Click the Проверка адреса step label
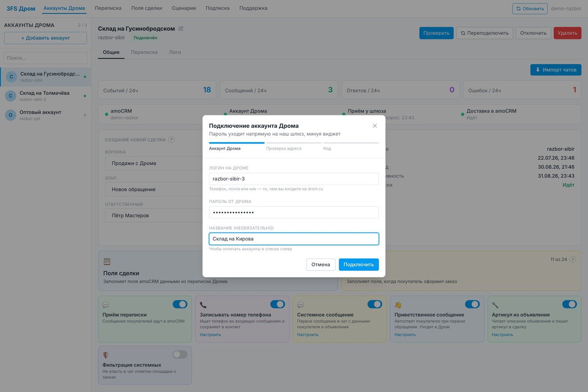The width and height of the screenshot is (588, 392). (284, 148)
